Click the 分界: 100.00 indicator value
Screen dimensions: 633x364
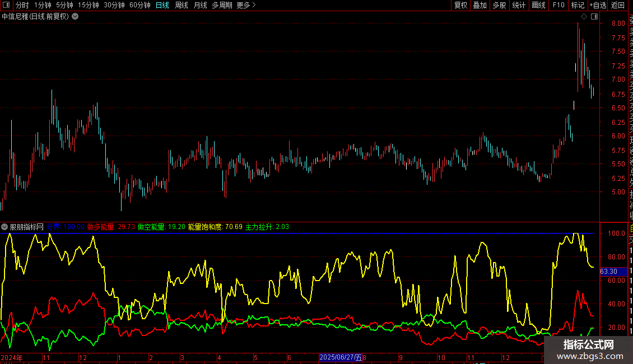66,227
